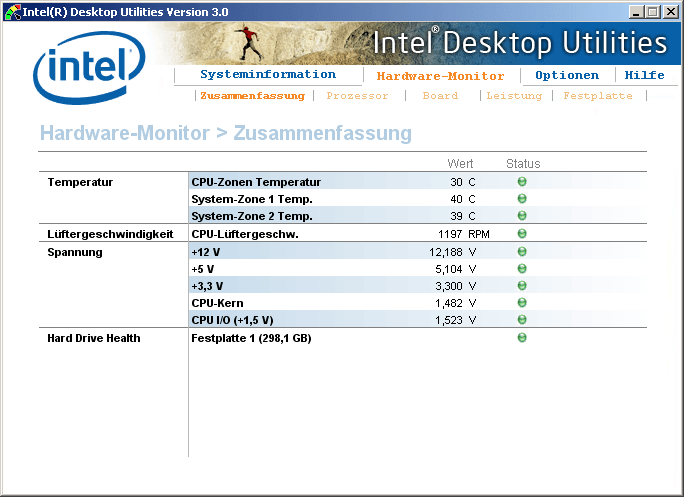Click the Lüftergeschwindigkeit category heading
Image resolution: width=684 pixels, height=497 pixels.
pyautogui.click(x=110, y=234)
